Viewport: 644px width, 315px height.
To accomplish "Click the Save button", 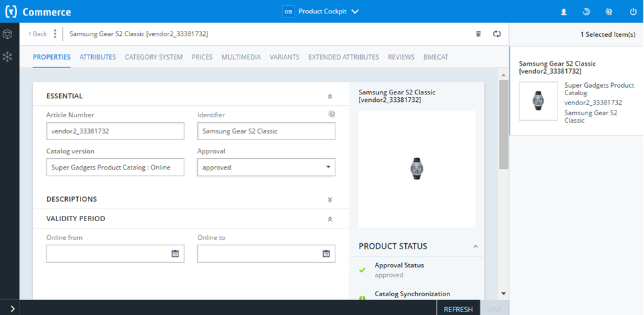I will (x=494, y=309).
